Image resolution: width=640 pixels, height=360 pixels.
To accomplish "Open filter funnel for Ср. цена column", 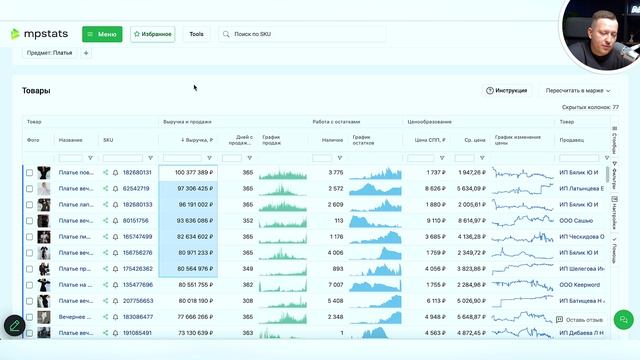I will pyautogui.click(x=482, y=158).
